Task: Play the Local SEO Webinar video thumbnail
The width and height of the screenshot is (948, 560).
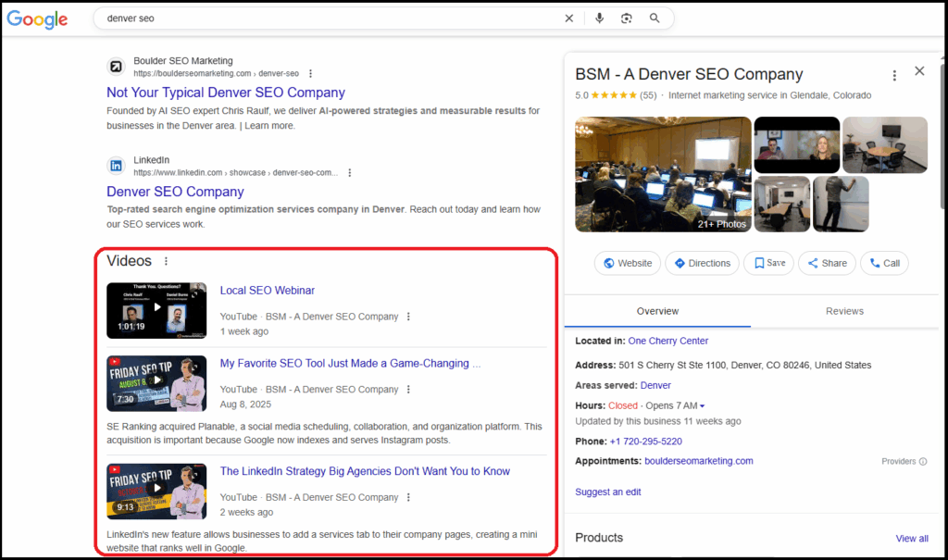Action: [156, 310]
